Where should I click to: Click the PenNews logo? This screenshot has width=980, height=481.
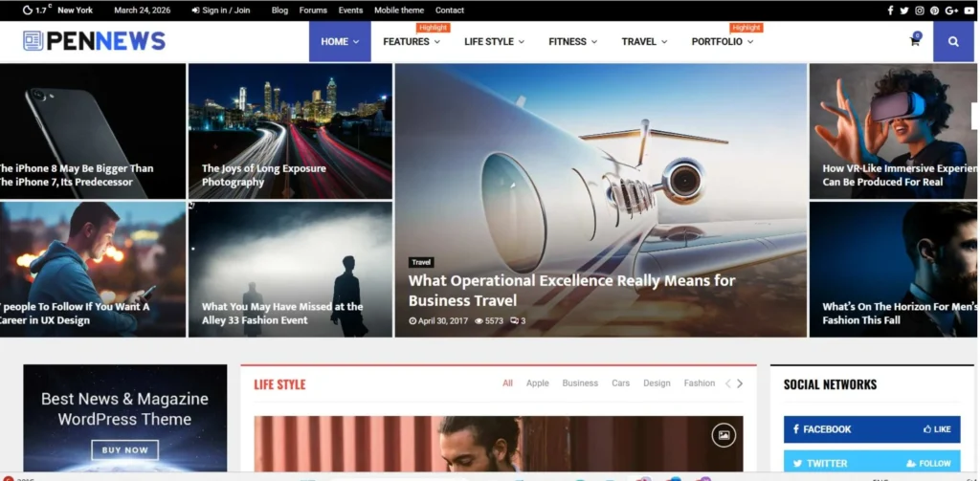[x=94, y=41]
